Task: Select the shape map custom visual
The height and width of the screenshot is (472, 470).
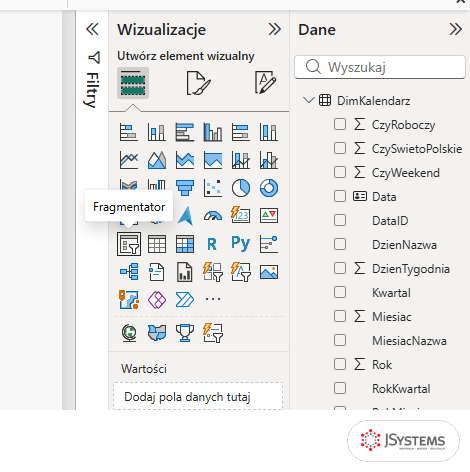Action: point(157,333)
